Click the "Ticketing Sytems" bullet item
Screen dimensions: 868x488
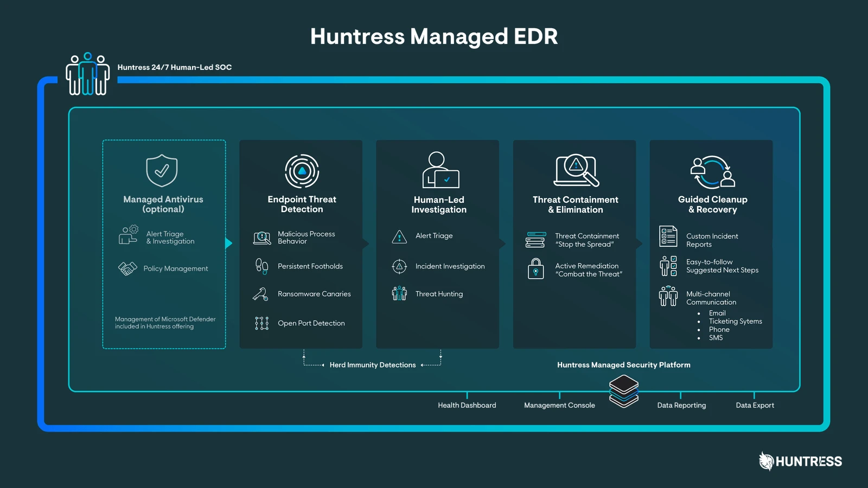736,322
